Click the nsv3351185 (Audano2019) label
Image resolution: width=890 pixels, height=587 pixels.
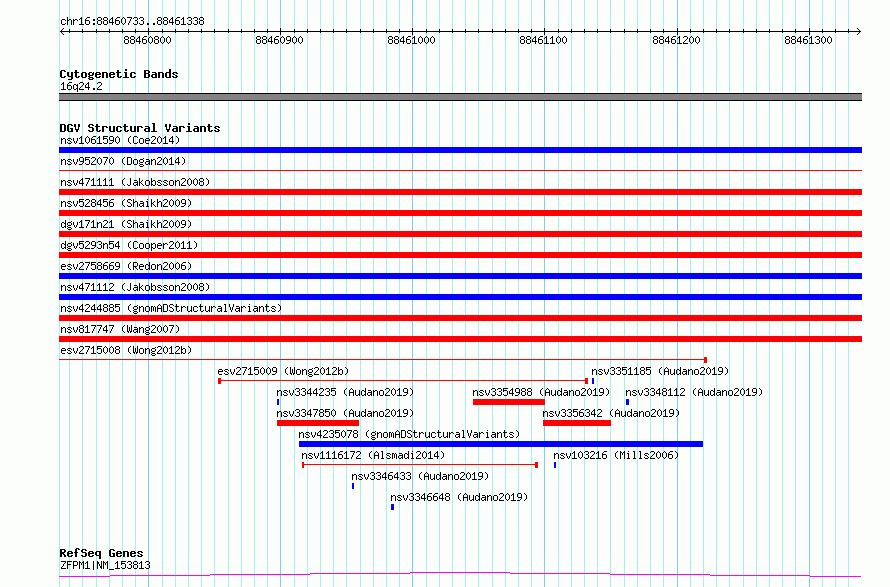click(x=660, y=371)
